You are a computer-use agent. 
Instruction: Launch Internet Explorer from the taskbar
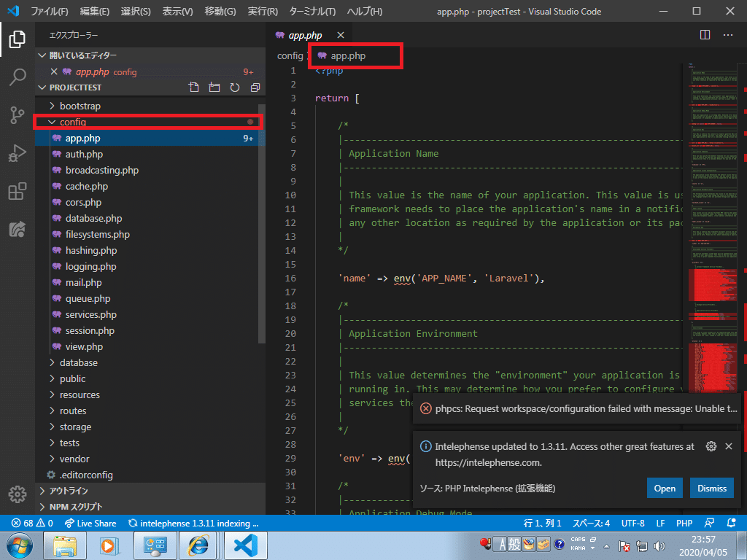coord(198,545)
